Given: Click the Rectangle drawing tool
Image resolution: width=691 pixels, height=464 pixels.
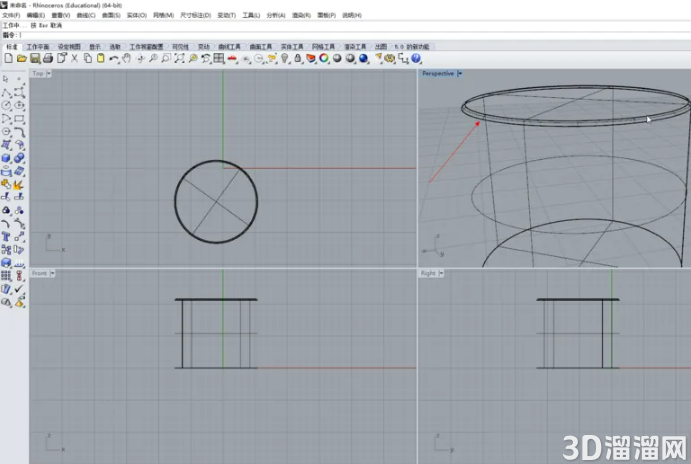Looking at the screenshot, I should click(x=19, y=119).
